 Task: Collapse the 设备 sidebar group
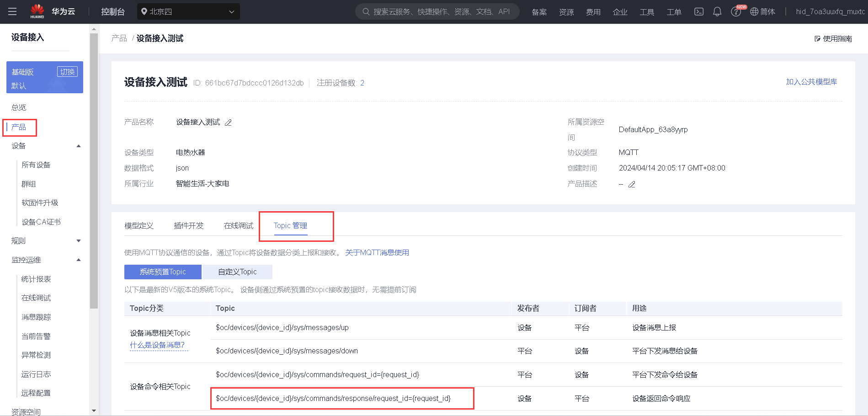(79, 146)
